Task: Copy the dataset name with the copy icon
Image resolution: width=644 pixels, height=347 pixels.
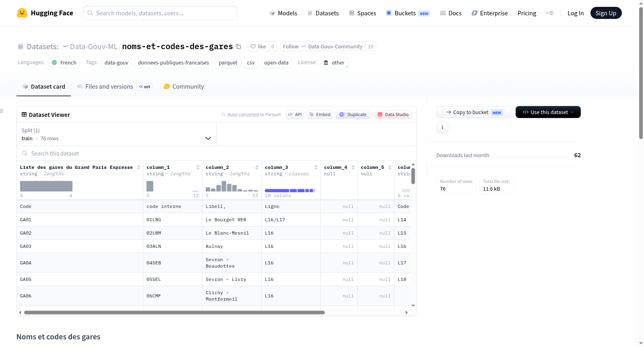Action: click(x=238, y=46)
